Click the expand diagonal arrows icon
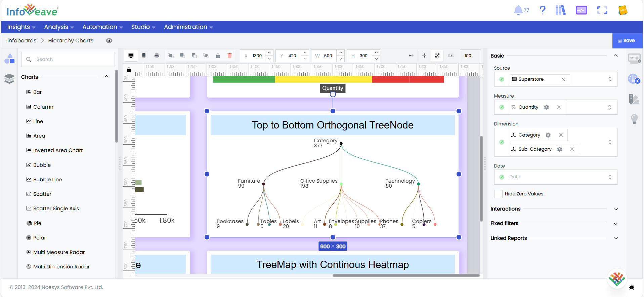The width and height of the screenshot is (644, 297). 437,55
